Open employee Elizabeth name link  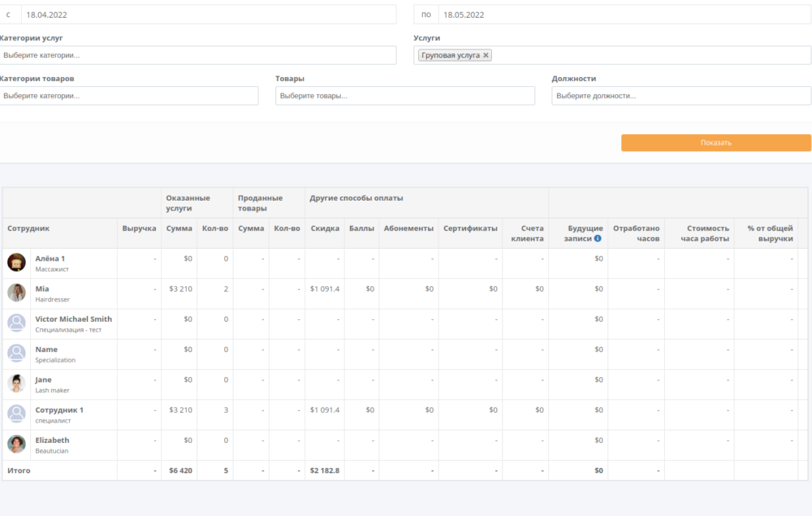(x=52, y=440)
